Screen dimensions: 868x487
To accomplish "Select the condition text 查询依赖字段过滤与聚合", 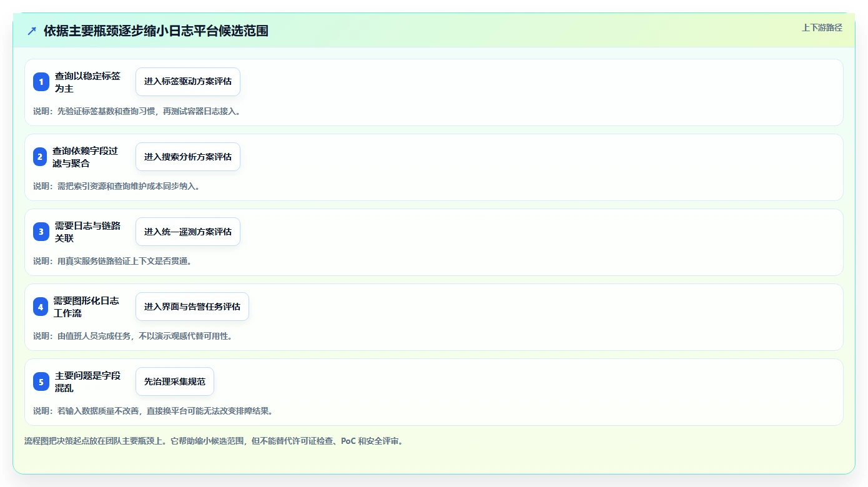I will click(86, 157).
